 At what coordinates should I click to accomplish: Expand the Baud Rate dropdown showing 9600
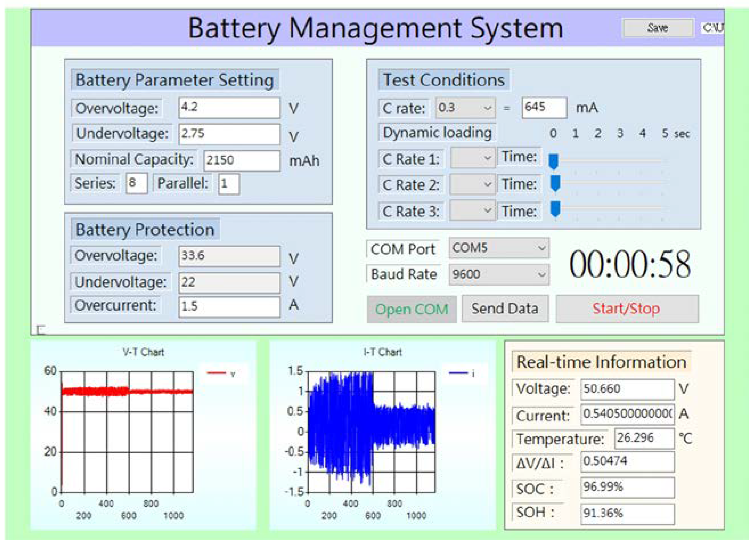coord(499,275)
